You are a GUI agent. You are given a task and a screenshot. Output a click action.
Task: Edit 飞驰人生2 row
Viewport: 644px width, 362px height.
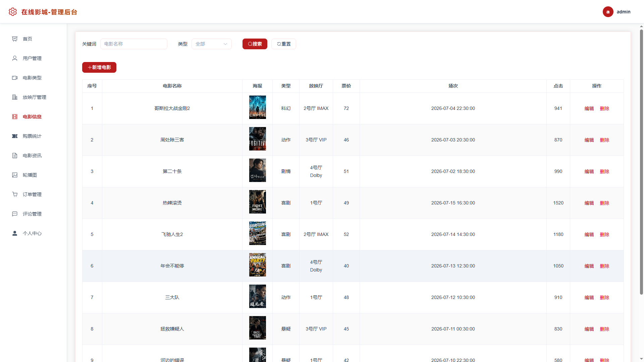pyautogui.click(x=589, y=235)
